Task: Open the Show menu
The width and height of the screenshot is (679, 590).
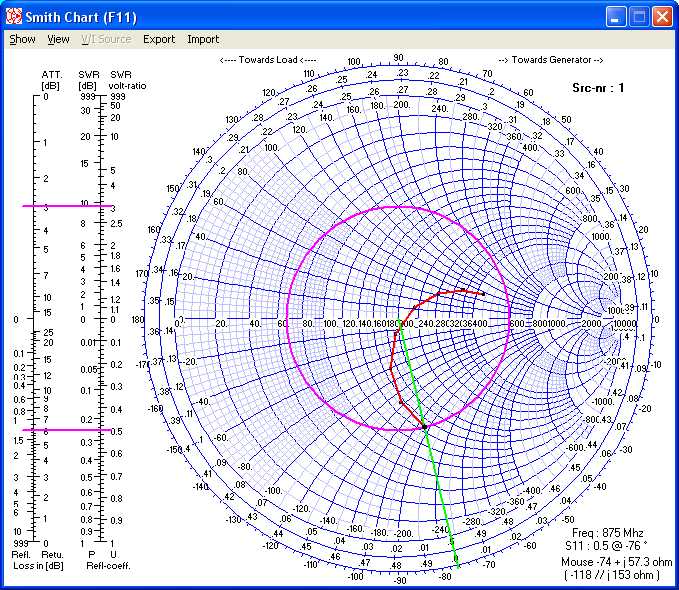Action: click(x=22, y=39)
